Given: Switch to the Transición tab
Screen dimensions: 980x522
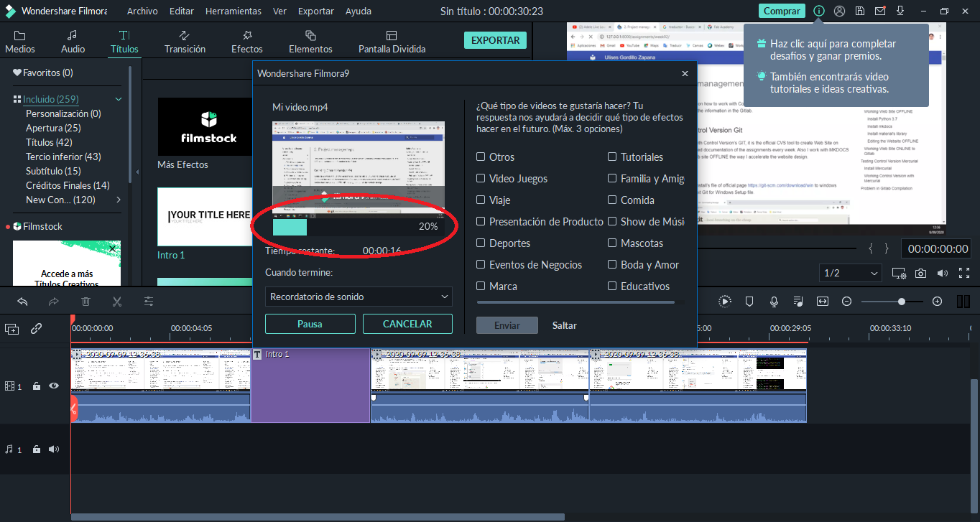Looking at the screenshot, I should tap(185, 42).
